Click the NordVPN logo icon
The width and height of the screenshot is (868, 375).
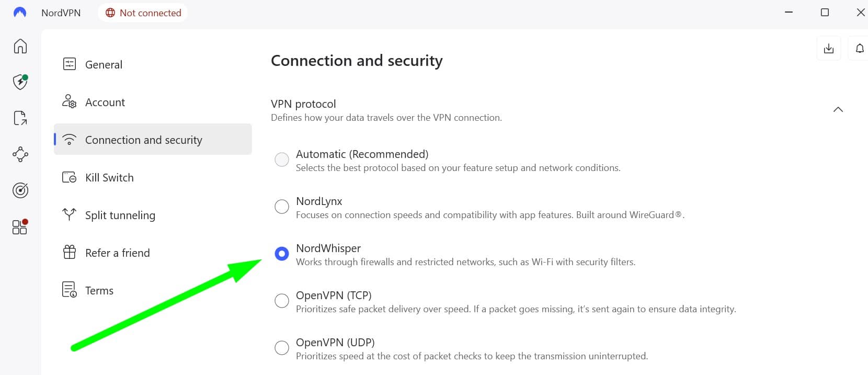coord(20,13)
